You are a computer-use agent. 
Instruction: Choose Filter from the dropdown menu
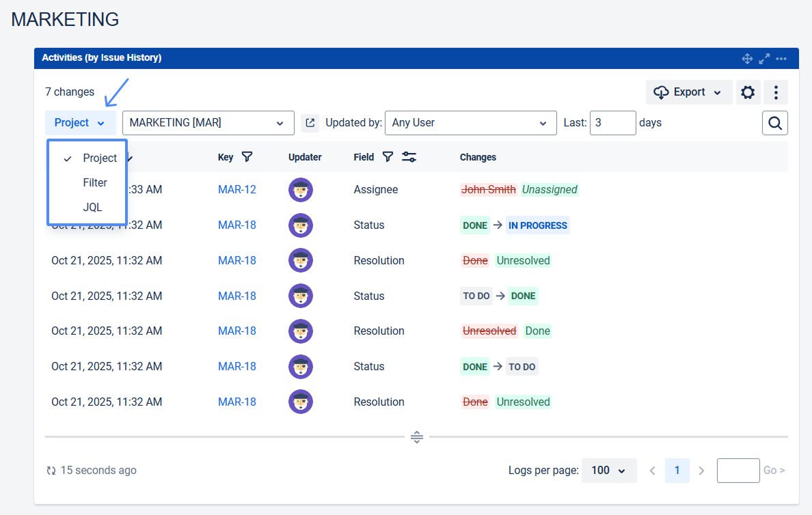[95, 182]
